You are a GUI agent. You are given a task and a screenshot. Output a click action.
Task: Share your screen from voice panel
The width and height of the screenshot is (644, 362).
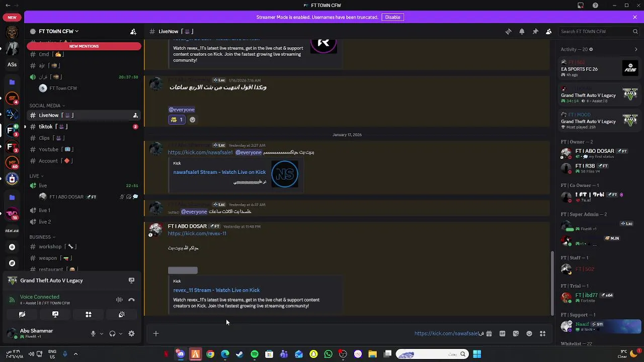click(55, 315)
